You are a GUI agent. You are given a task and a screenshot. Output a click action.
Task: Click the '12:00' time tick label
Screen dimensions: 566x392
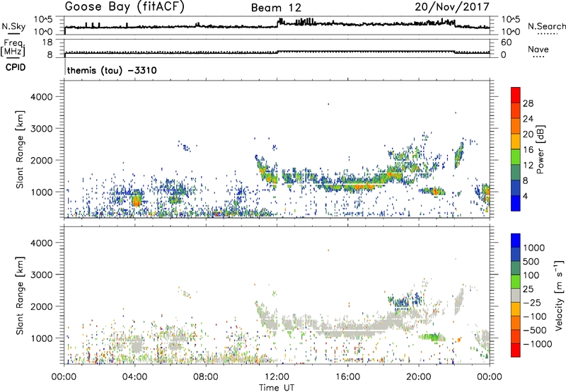tap(277, 377)
